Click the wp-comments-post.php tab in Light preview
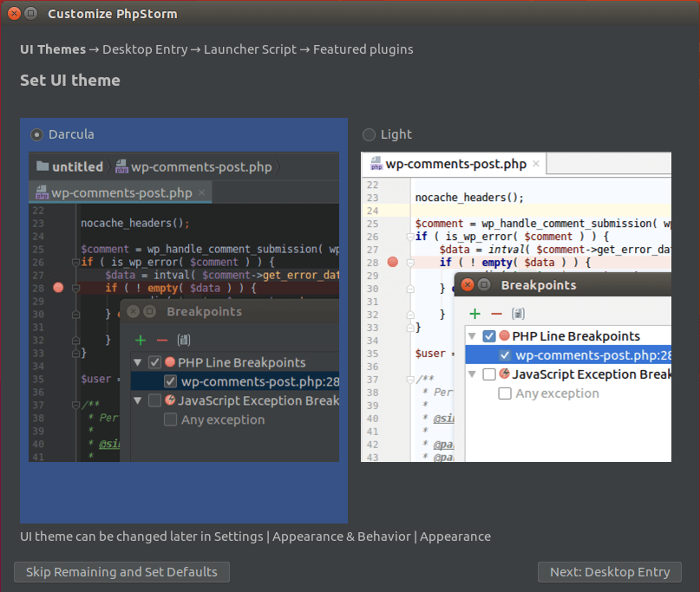Image resolution: width=700 pixels, height=592 pixels. (x=455, y=164)
